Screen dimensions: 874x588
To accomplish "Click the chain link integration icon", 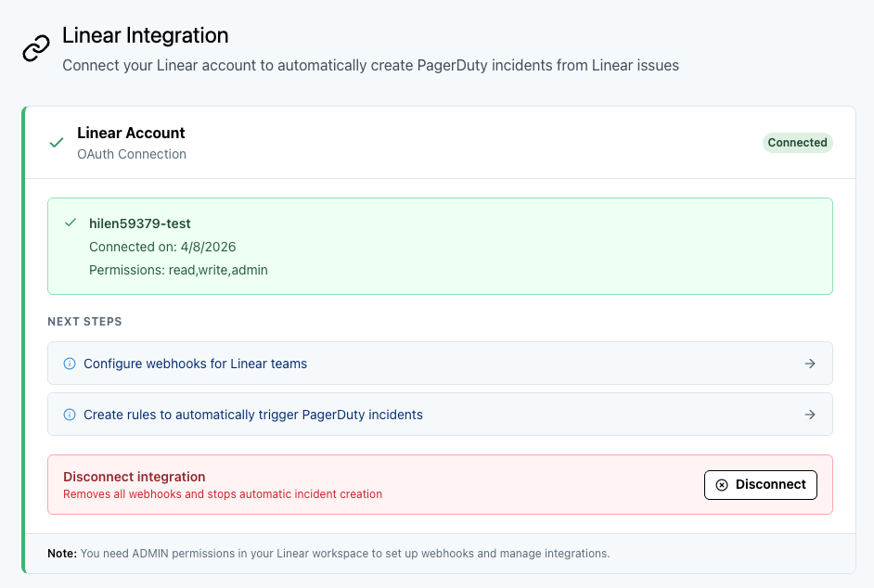I will pyautogui.click(x=34, y=47).
